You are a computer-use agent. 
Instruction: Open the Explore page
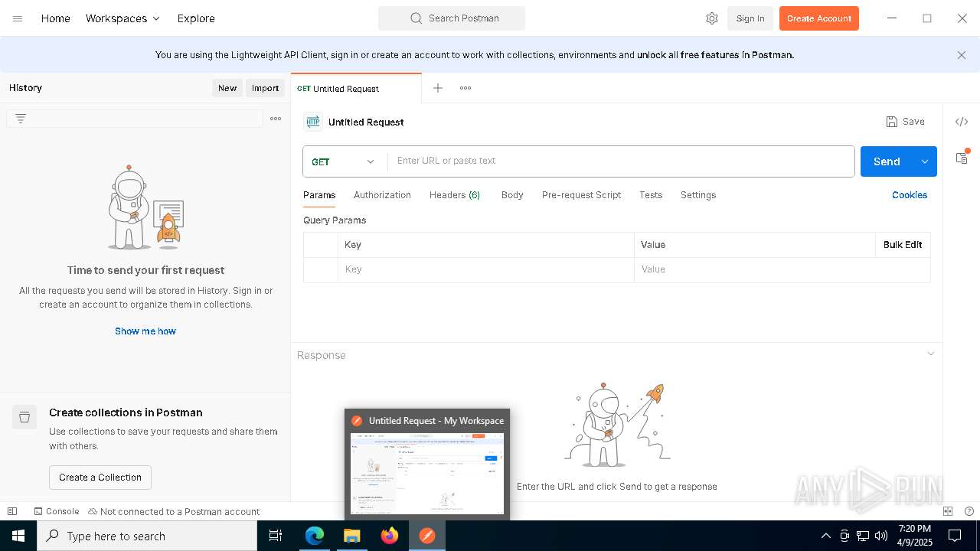tap(196, 18)
